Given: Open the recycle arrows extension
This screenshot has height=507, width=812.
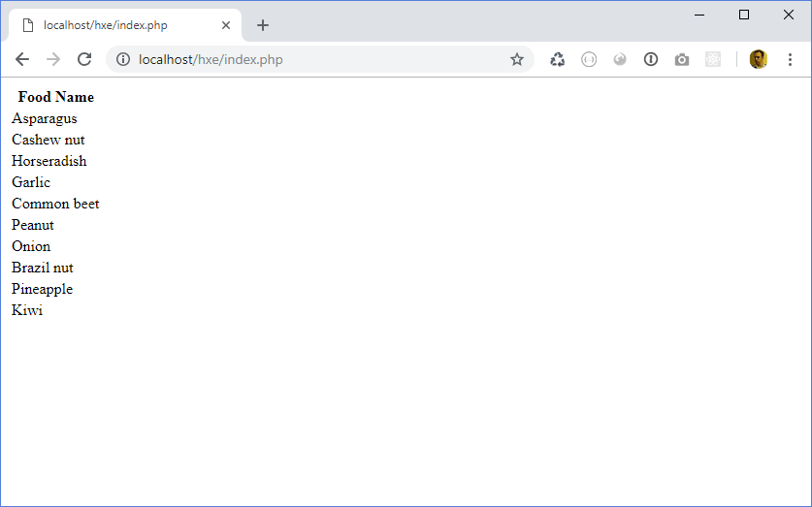Looking at the screenshot, I should 557,59.
